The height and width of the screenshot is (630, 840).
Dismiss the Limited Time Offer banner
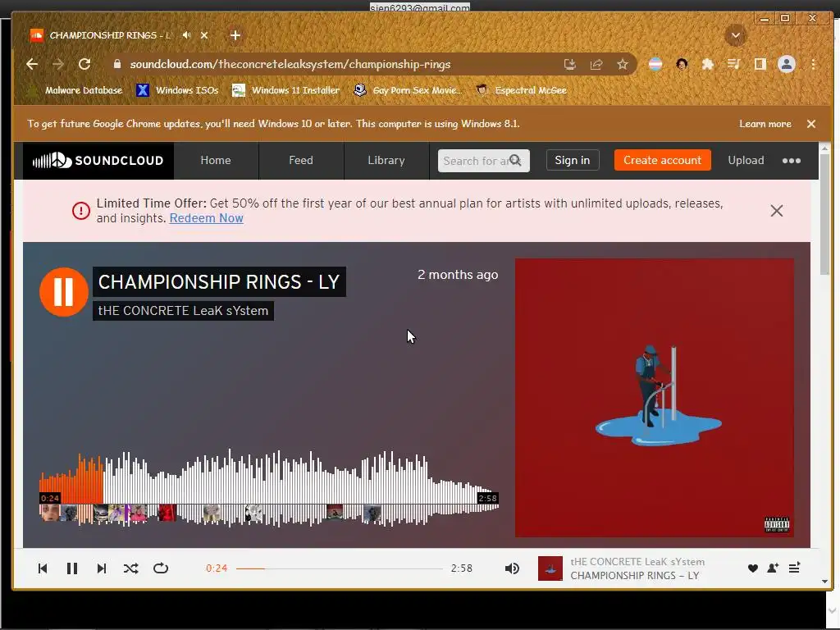pos(776,211)
